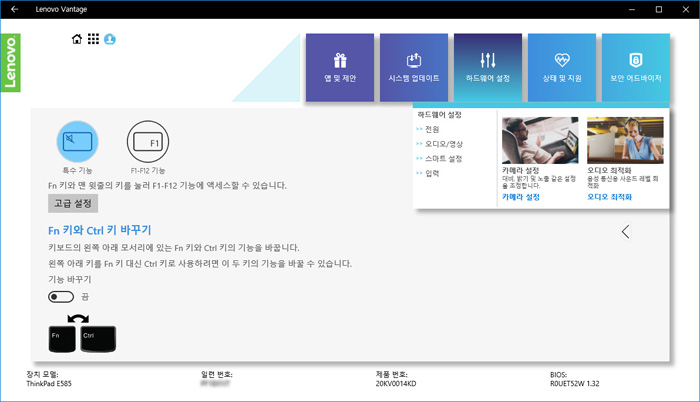Click the 20KV0014KD product number

pyautogui.click(x=396, y=384)
